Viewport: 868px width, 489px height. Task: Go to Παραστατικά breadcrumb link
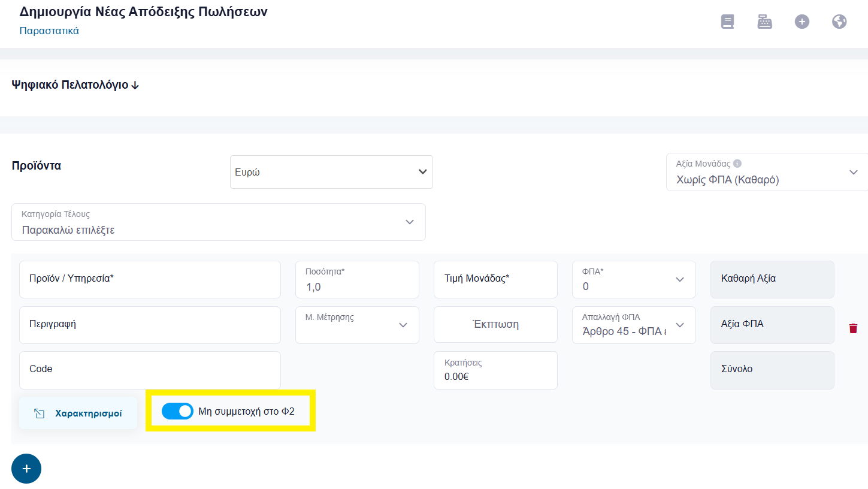(49, 31)
